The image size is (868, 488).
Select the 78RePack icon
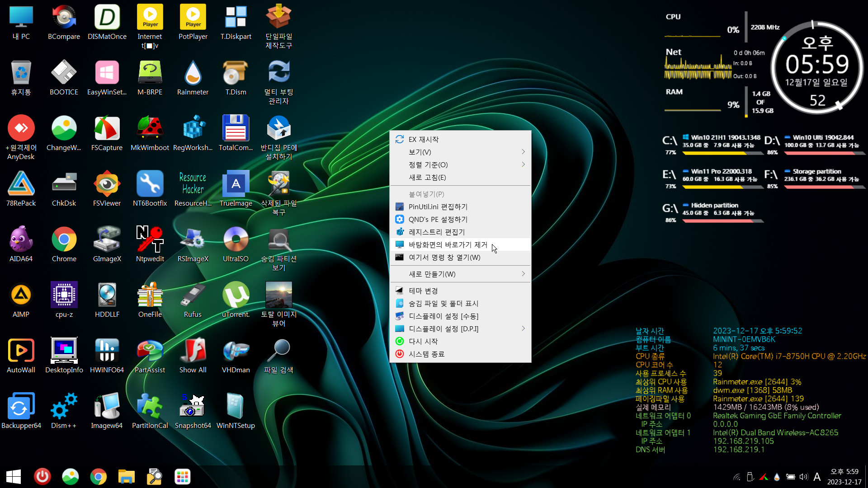(21, 189)
